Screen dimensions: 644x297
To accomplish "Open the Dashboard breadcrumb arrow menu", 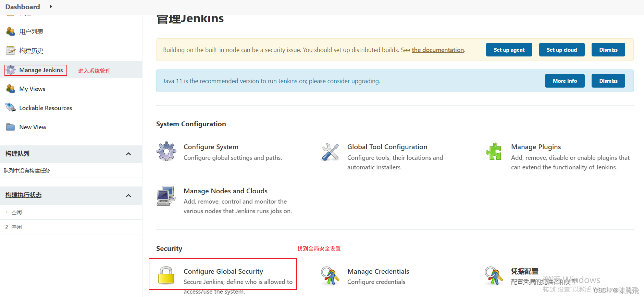I will click(51, 7).
